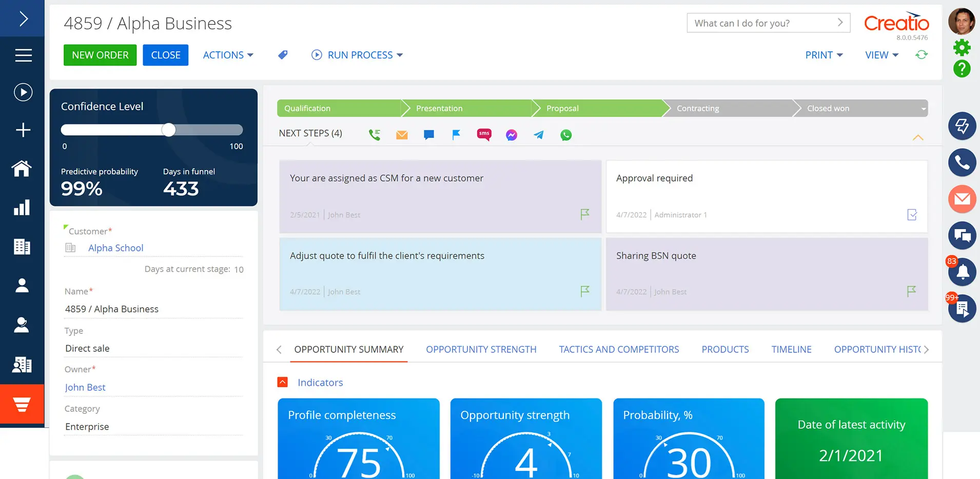Click the WhatsApp icon in Next Steps
This screenshot has height=479, width=980.
pyautogui.click(x=566, y=135)
